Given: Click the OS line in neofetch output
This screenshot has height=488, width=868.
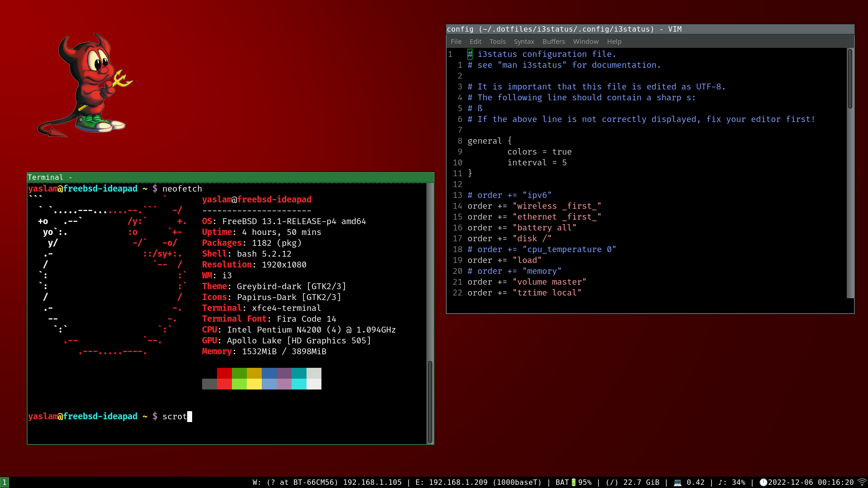Looking at the screenshot, I should coord(284,221).
